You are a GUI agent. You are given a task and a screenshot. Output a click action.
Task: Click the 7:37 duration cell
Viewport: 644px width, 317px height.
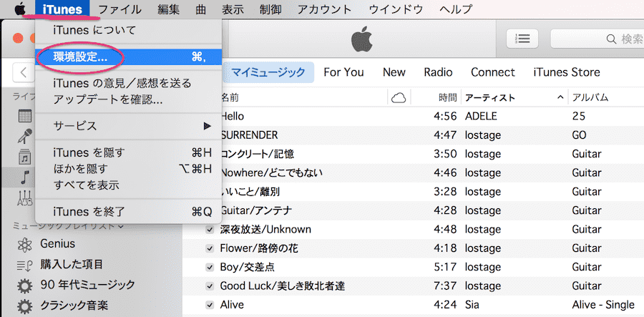445,286
